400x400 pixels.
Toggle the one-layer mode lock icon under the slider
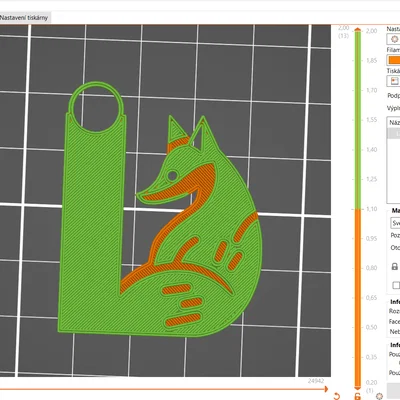coord(358,397)
